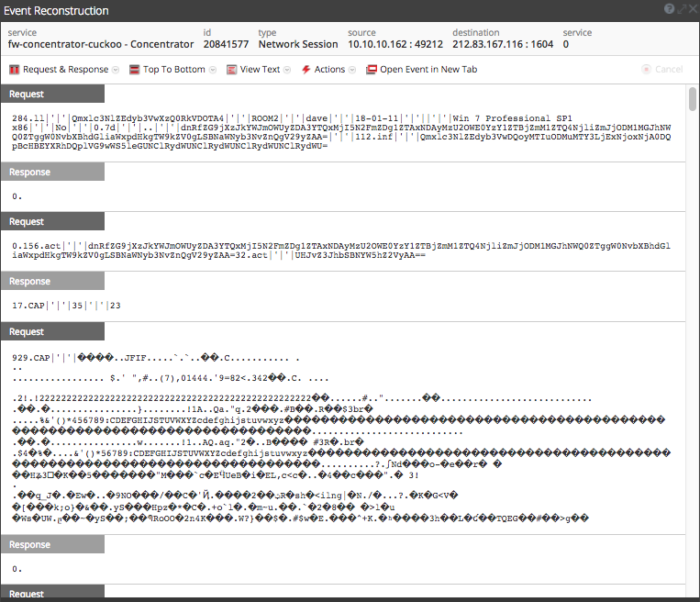Click the Actions lightning bolt icon
This screenshot has height=602, width=700.
[x=306, y=70]
